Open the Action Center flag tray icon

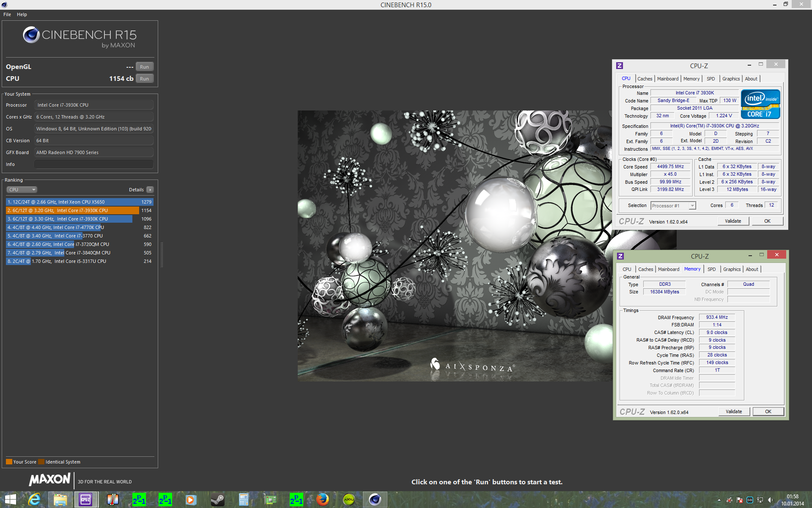tap(740, 500)
